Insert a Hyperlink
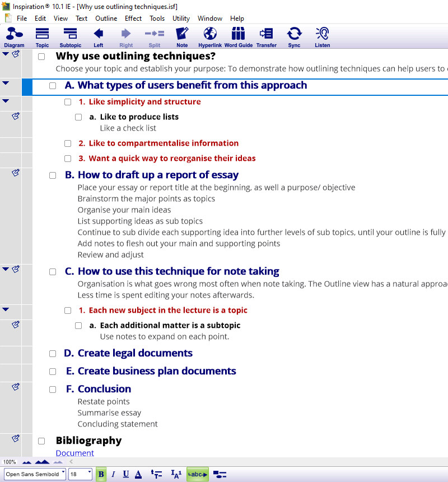Viewport: 448px width, 482px height. (x=210, y=37)
